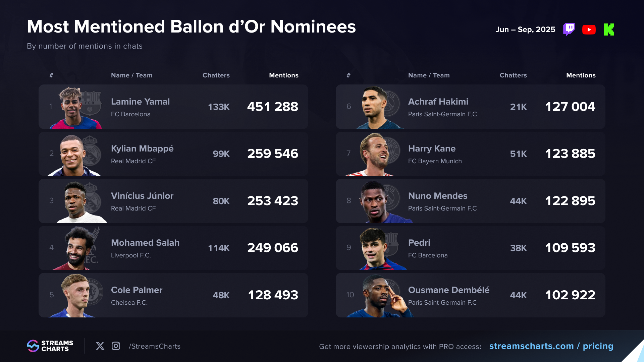
Task: Click the YouTube logo icon
Action: [589, 29]
